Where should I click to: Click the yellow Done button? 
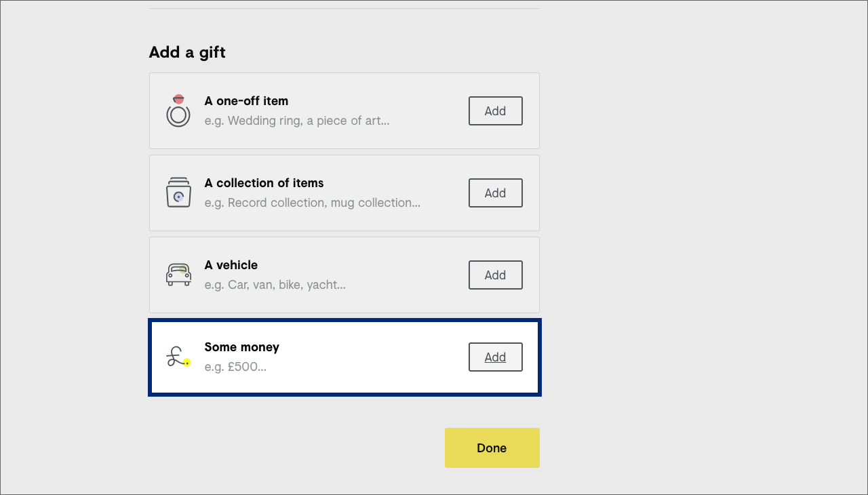point(492,448)
